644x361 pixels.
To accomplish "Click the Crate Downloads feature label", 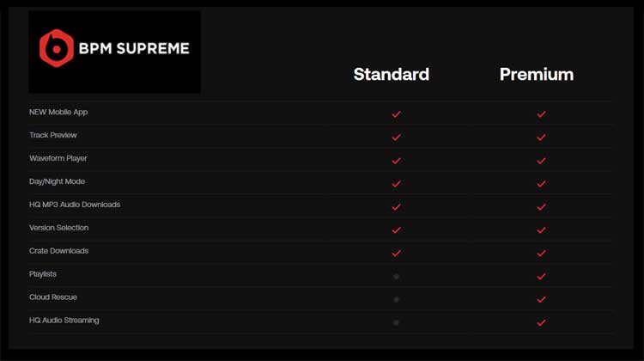I will pyautogui.click(x=59, y=251).
